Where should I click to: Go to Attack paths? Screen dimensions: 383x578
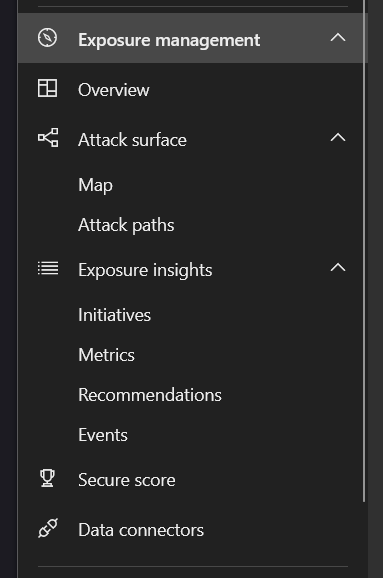click(x=126, y=225)
